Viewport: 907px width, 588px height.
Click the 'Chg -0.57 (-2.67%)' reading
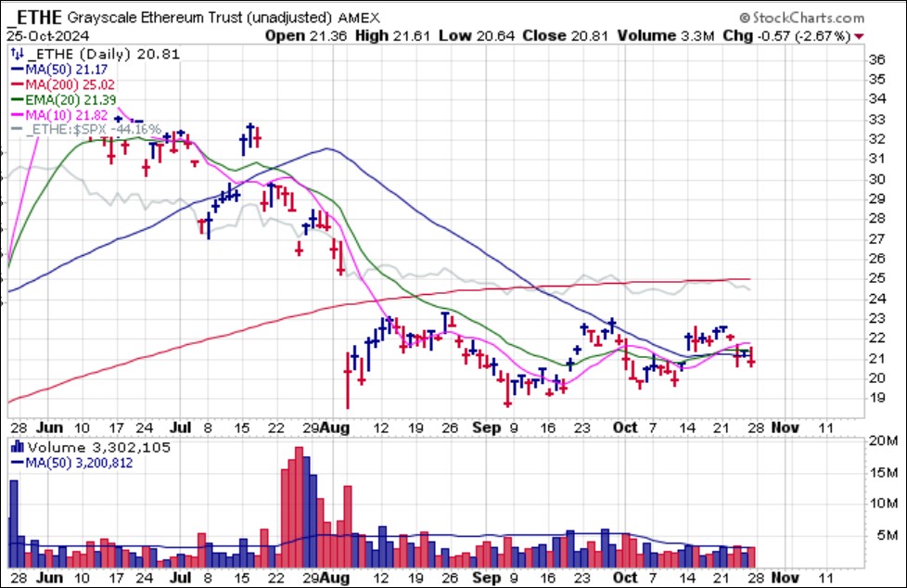[786, 36]
